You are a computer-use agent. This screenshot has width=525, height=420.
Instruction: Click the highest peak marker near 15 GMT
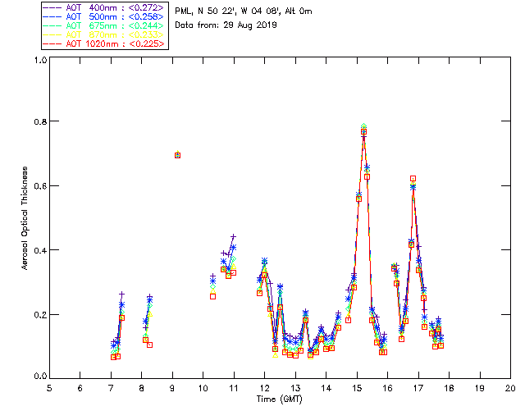(363, 130)
